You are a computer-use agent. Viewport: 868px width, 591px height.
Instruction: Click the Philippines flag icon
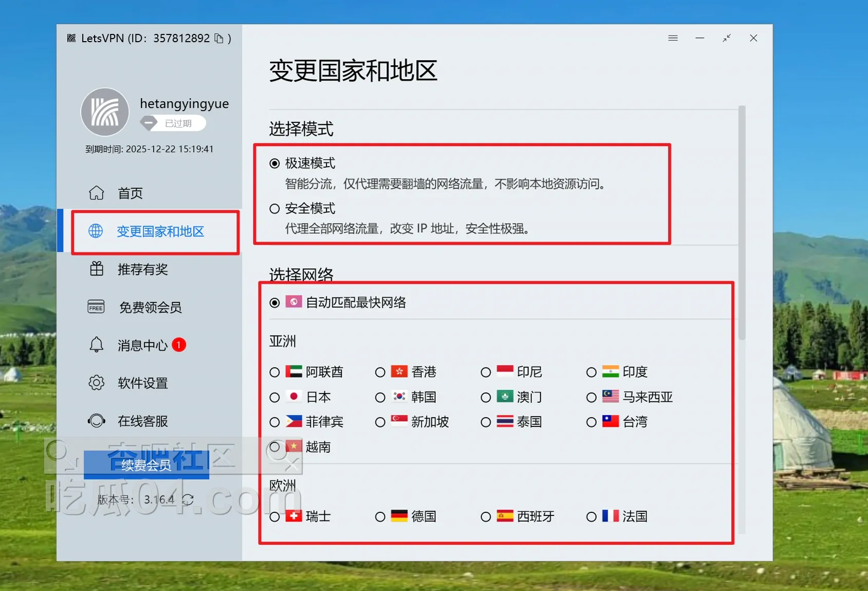click(294, 421)
